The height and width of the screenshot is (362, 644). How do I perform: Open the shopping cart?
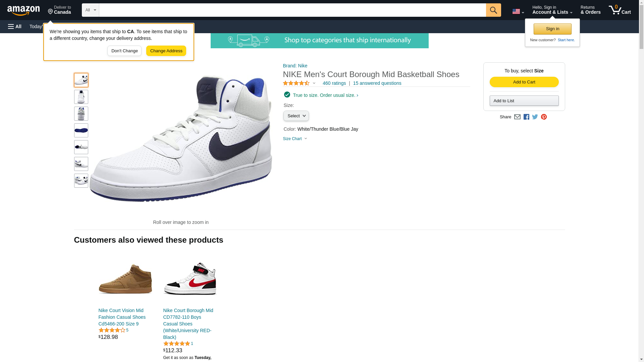tap(620, 10)
